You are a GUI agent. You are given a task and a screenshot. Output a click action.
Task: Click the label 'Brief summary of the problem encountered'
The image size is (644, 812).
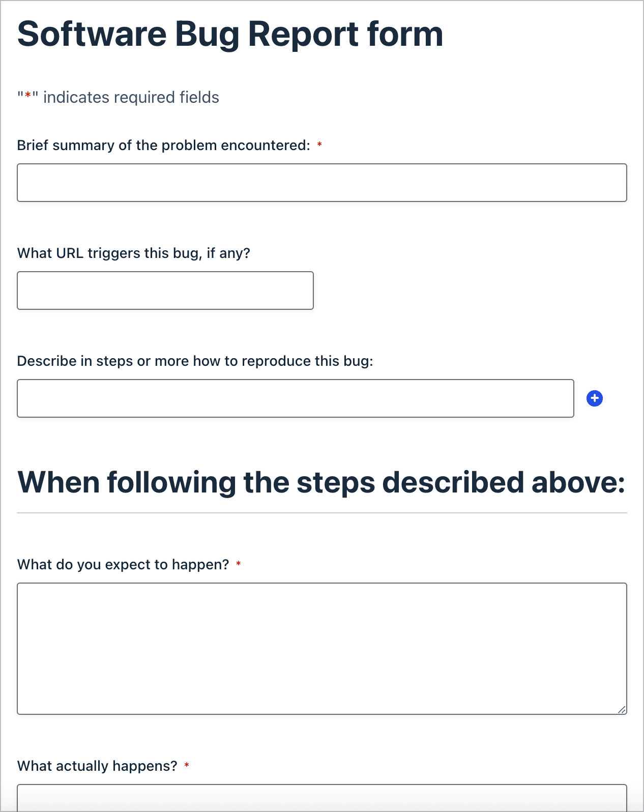163,144
